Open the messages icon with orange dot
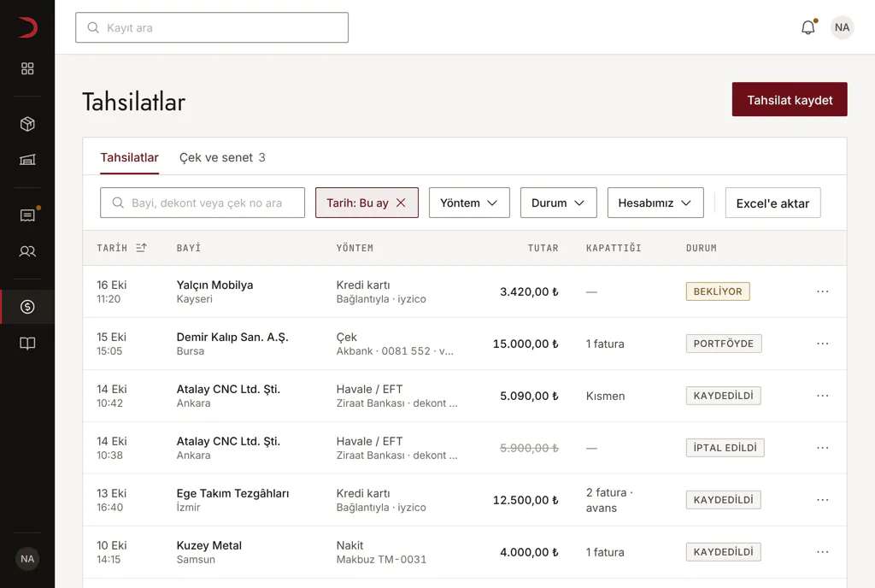Screen dimensions: 875x588 click(x=27, y=215)
